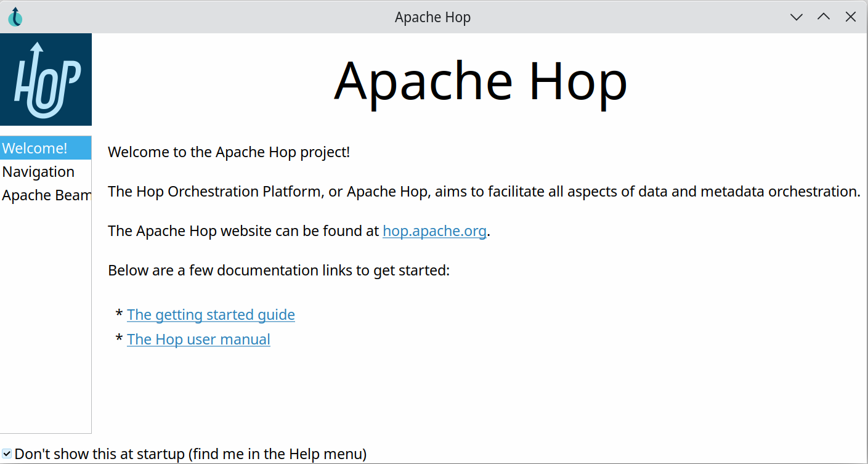
Task: Open The Hop user manual link
Action: click(x=198, y=339)
